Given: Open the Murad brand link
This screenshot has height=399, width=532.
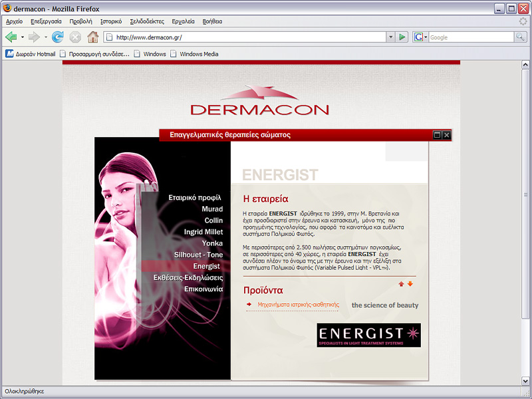Looking at the screenshot, I should coord(212,209).
